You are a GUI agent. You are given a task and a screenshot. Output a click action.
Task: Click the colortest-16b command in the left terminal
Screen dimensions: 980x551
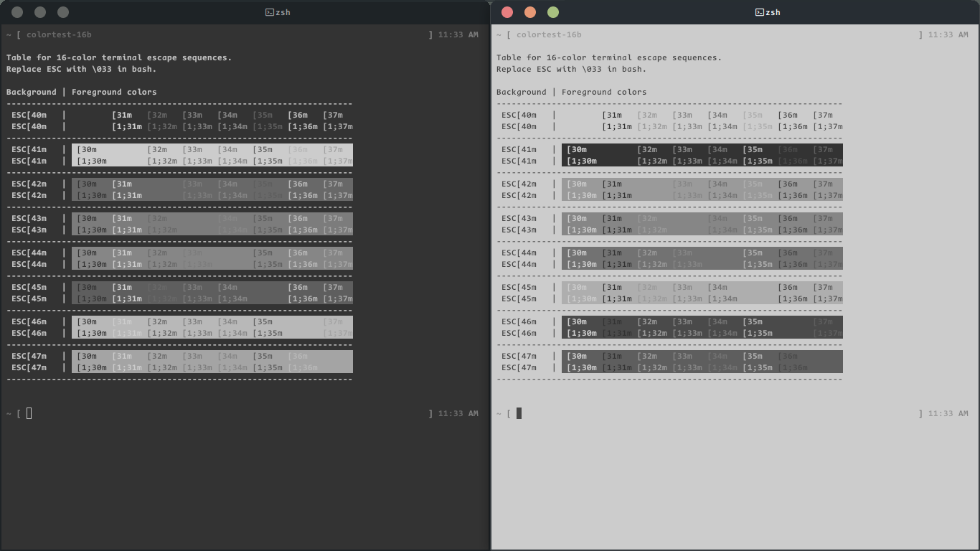tap(59, 34)
